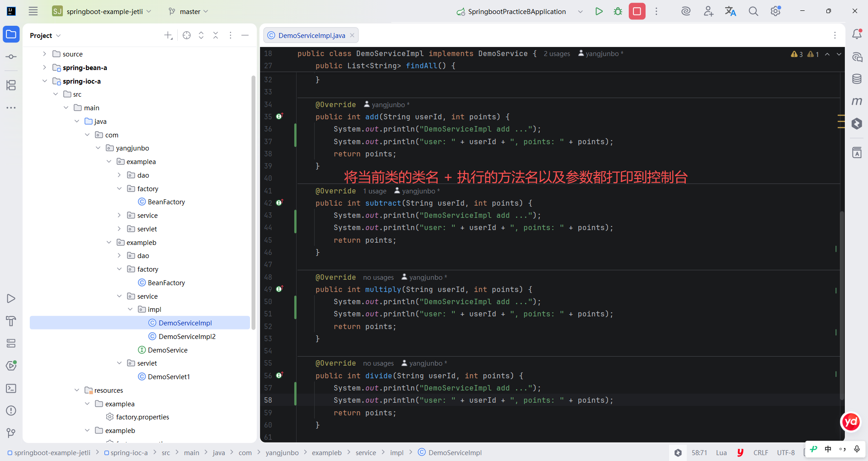Image resolution: width=868 pixels, height=461 pixels.
Task: Add new file with plus icon in Project panel
Action: point(168,35)
